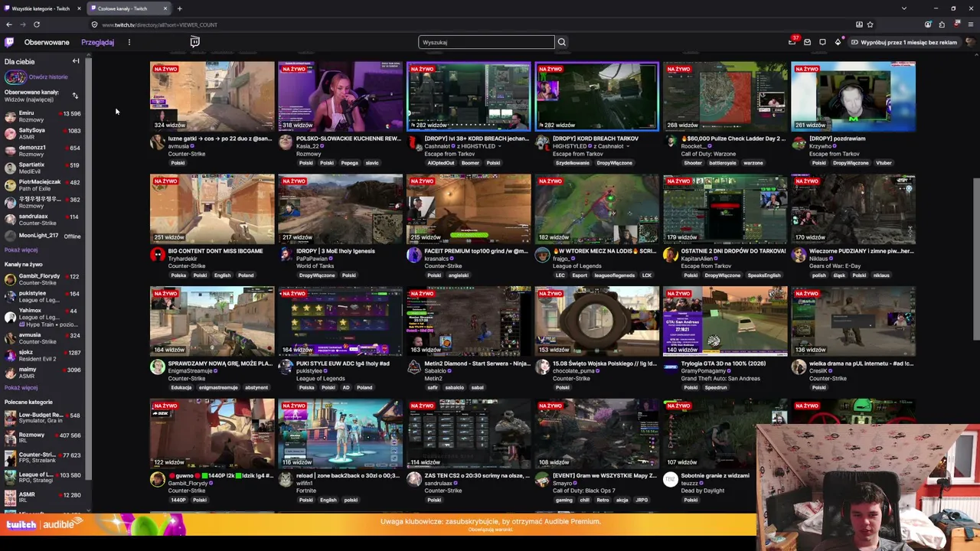Open the Przeglądaj navigation item
Image resolution: width=980 pixels, height=551 pixels.
pyautogui.click(x=98, y=42)
